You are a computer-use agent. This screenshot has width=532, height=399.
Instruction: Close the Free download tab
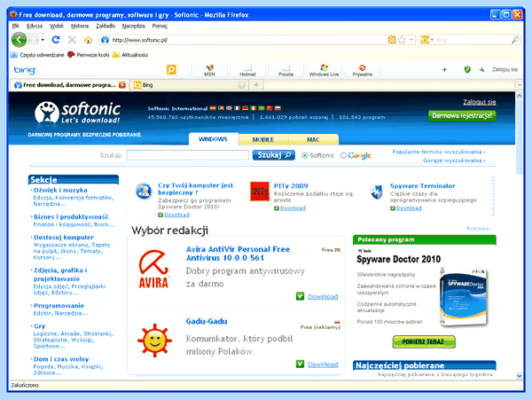(122, 85)
